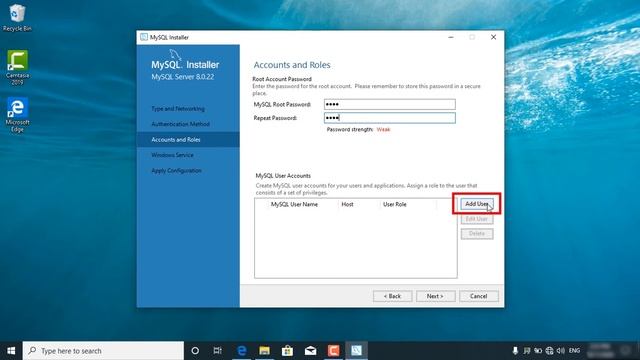The width and height of the screenshot is (640, 360).
Task: Open Microsoft Edge desktop shortcut
Action: click(x=17, y=115)
